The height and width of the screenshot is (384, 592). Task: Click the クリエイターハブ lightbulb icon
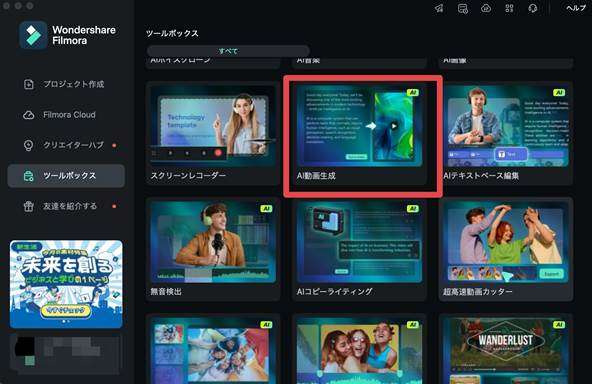[x=29, y=145]
